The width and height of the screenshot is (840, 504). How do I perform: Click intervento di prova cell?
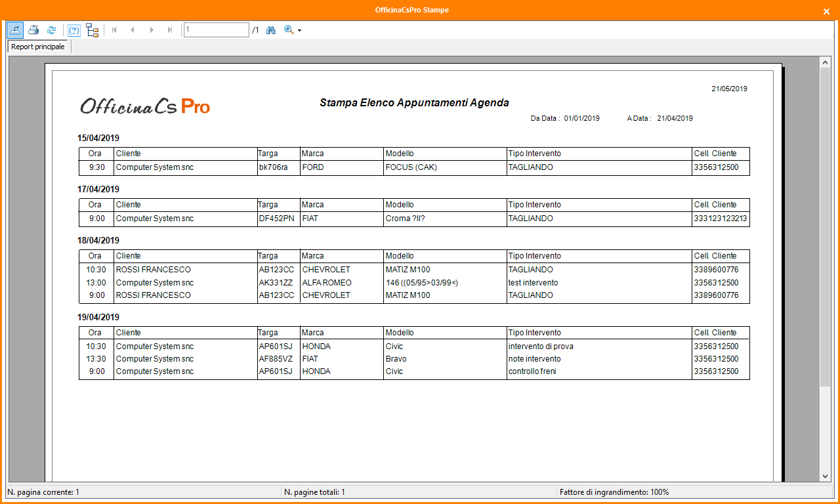pyautogui.click(x=541, y=346)
